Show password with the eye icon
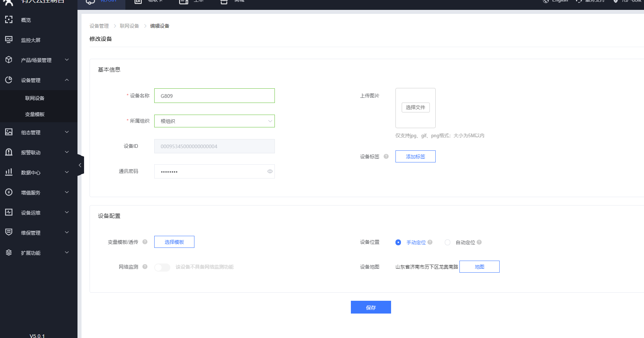The image size is (644, 338). (x=270, y=172)
